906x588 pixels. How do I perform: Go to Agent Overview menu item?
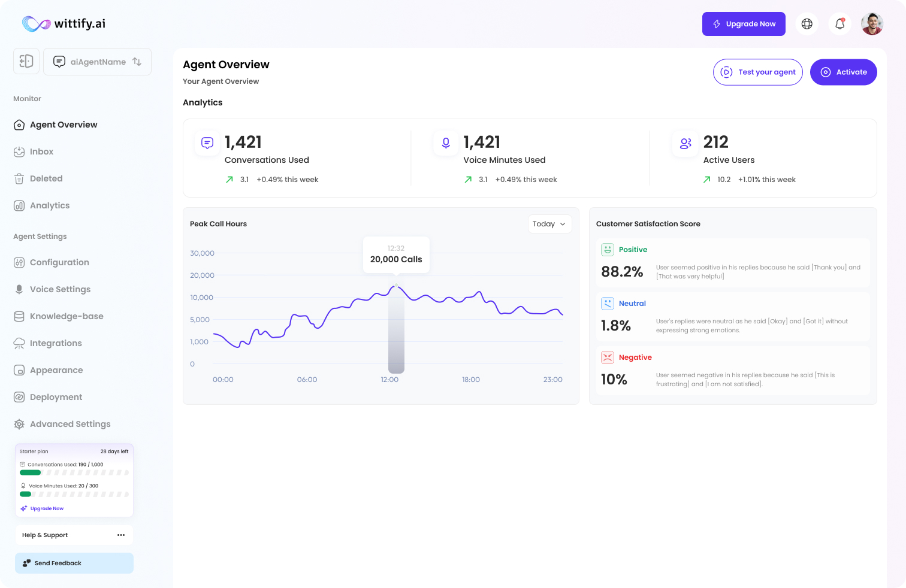64,125
